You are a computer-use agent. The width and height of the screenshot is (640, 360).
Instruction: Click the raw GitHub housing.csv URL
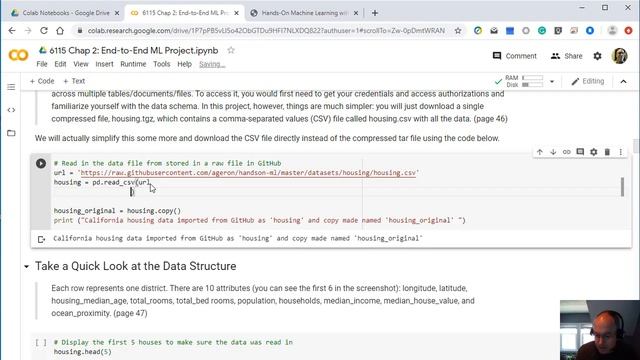click(x=248, y=173)
